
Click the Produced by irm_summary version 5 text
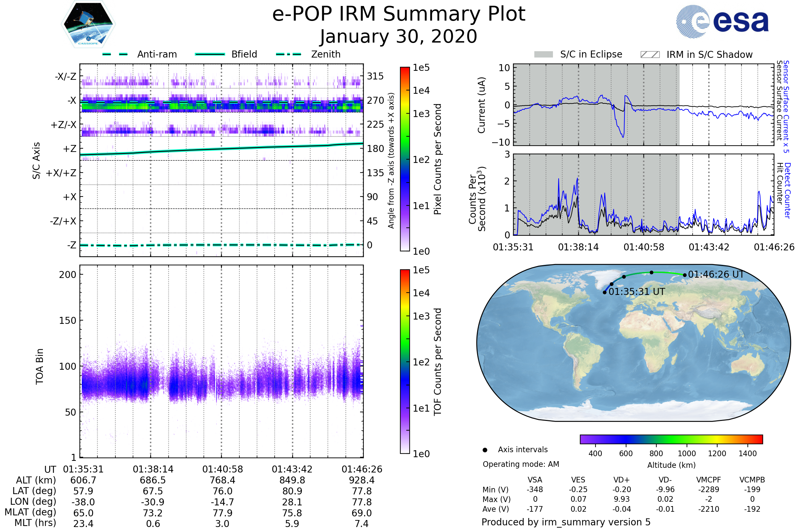pyautogui.click(x=566, y=522)
